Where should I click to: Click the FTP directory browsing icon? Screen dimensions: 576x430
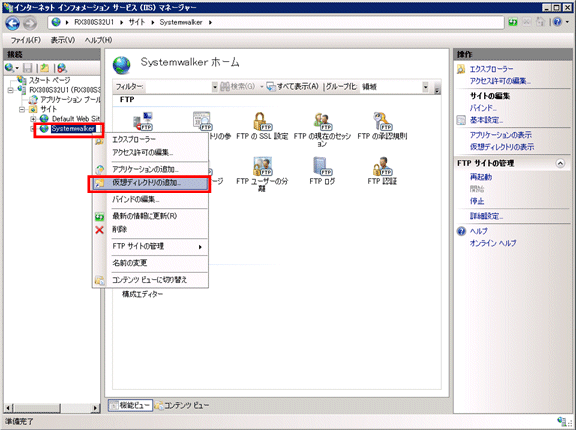202,121
